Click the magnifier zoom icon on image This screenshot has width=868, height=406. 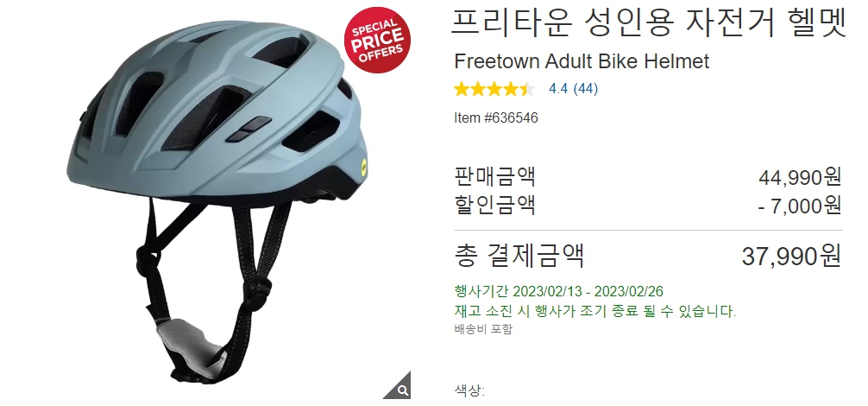point(402,389)
